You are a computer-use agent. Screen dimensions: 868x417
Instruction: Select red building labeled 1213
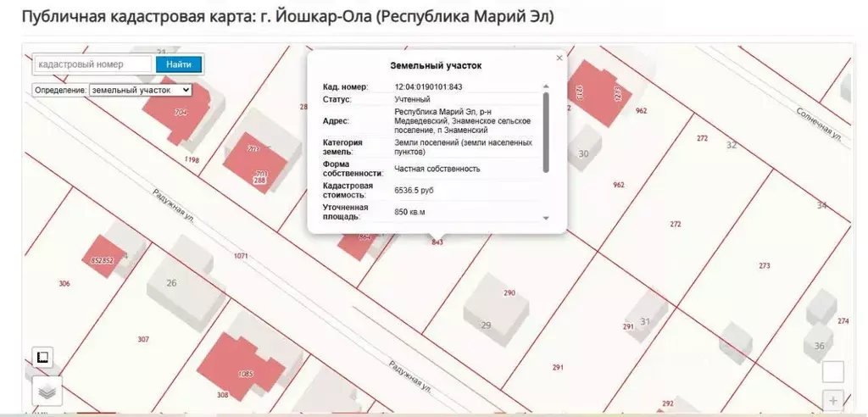(x=599, y=92)
